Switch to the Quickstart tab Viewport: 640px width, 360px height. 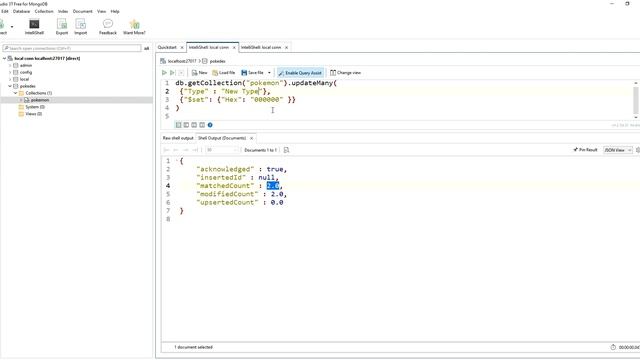click(167, 47)
